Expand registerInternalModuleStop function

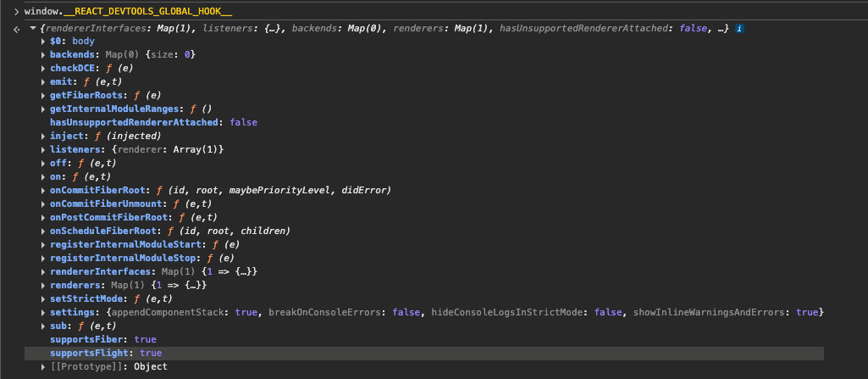coord(43,259)
